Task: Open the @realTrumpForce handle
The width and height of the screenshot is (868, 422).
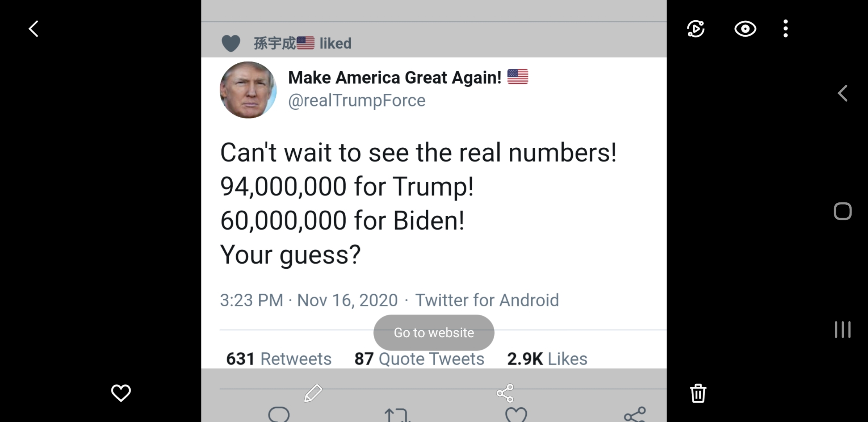Action: point(357,100)
